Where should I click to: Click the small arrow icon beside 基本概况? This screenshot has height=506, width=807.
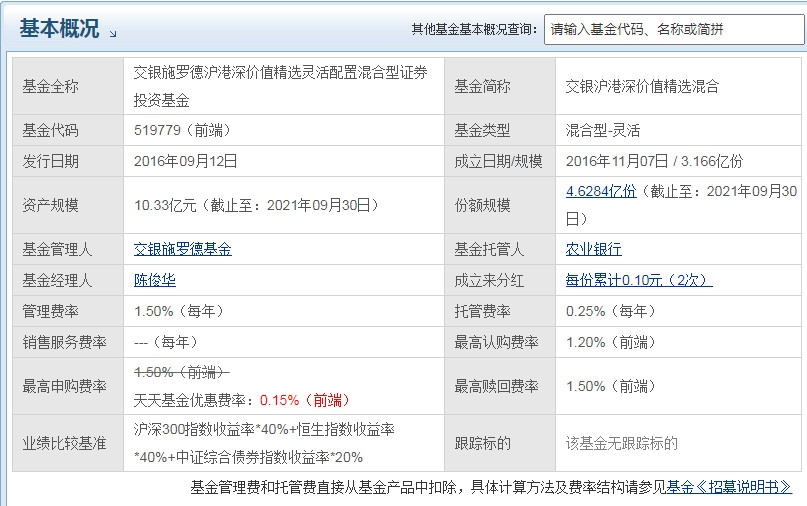(x=113, y=33)
